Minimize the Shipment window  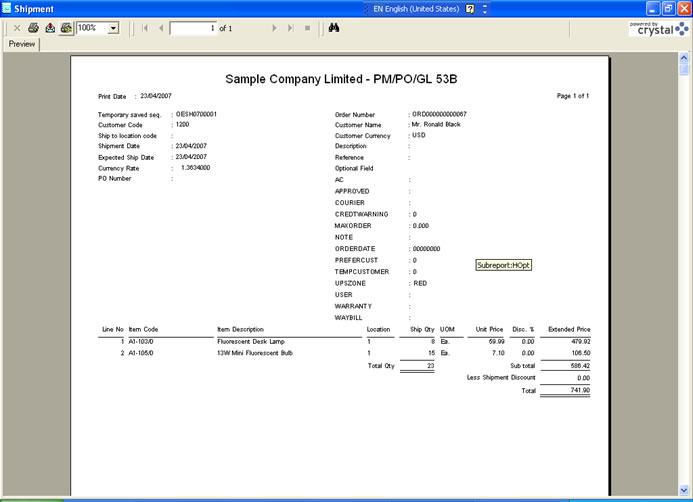click(653, 8)
